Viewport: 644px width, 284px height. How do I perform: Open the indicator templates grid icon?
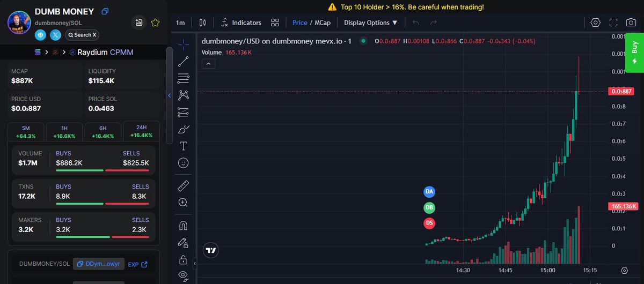point(275,23)
